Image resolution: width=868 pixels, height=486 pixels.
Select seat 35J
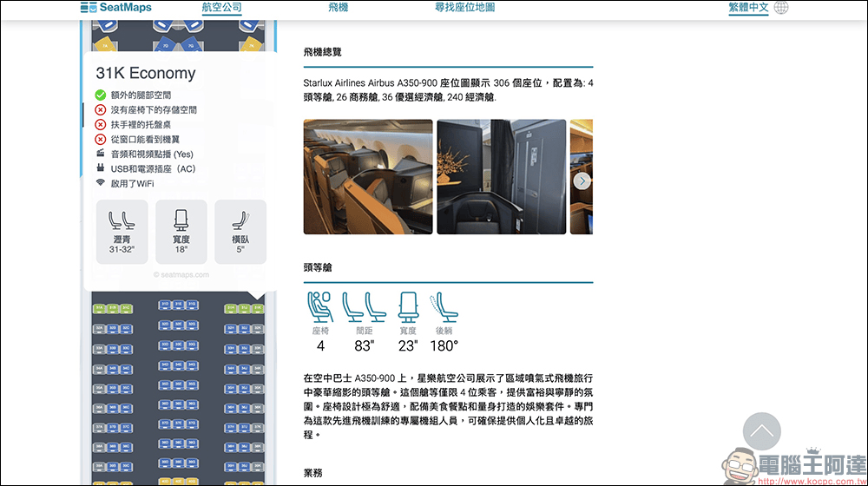[x=244, y=388]
